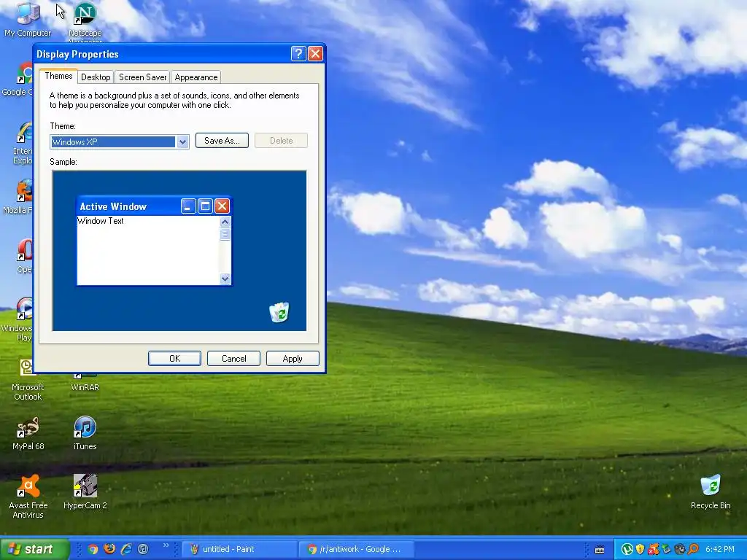The image size is (747, 560).
Task: Click the keyboard language bar icon
Action: pos(600,550)
